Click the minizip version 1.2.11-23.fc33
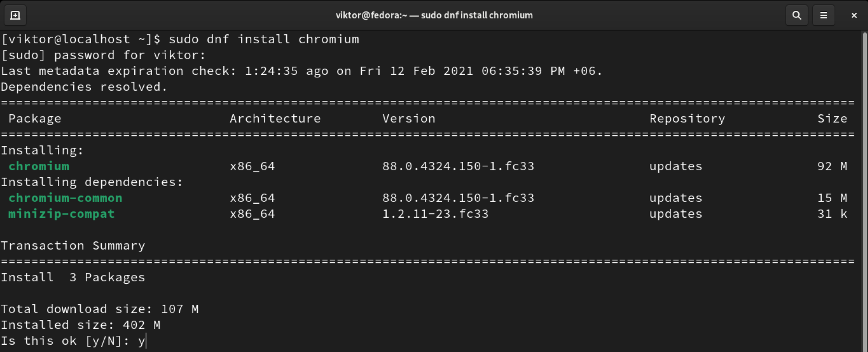The height and width of the screenshot is (352, 868). 435,214
